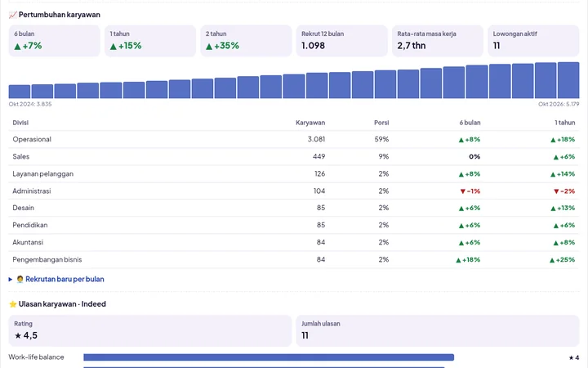Screen dimensions: 588x368
Task: Click the Work-life balance label
Action: [37, 357]
